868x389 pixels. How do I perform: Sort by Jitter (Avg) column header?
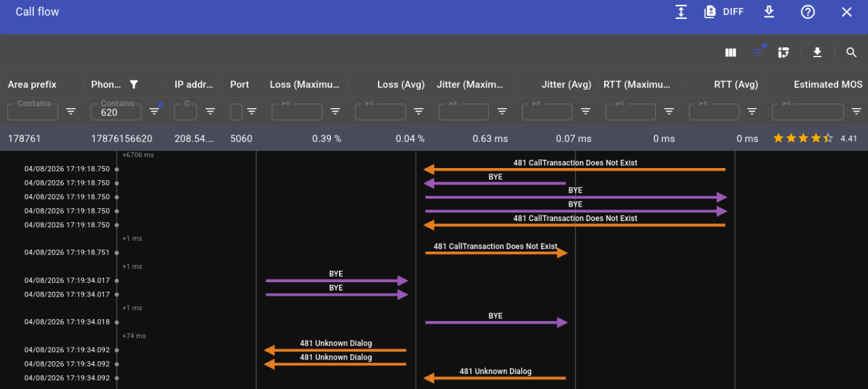coord(567,84)
